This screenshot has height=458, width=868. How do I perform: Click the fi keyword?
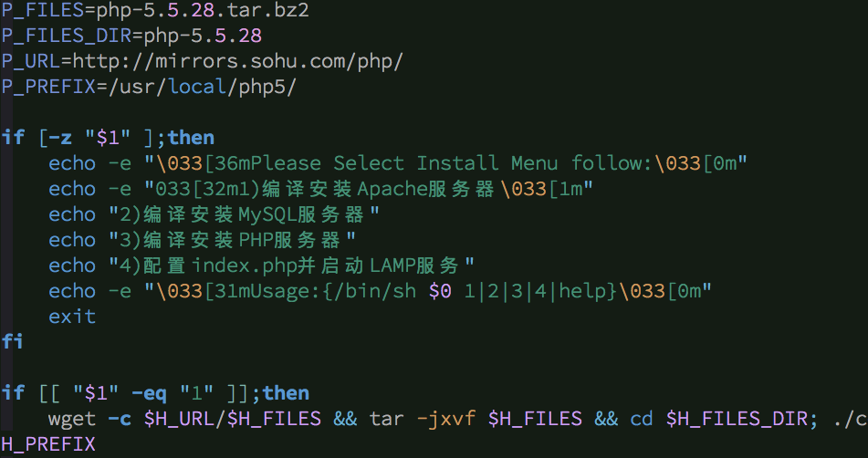pyautogui.click(x=12, y=342)
